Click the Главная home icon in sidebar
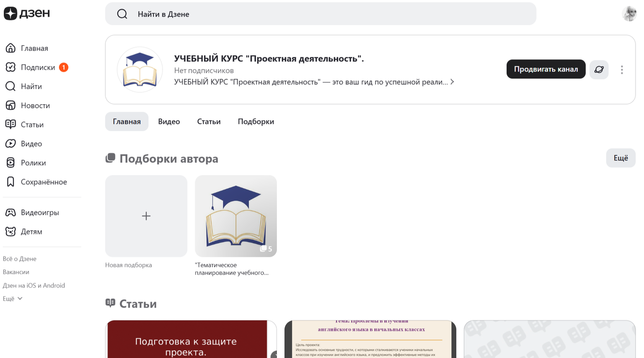This screenshot has width=644, height=358. pyautogui.click(x=11, y=48)
